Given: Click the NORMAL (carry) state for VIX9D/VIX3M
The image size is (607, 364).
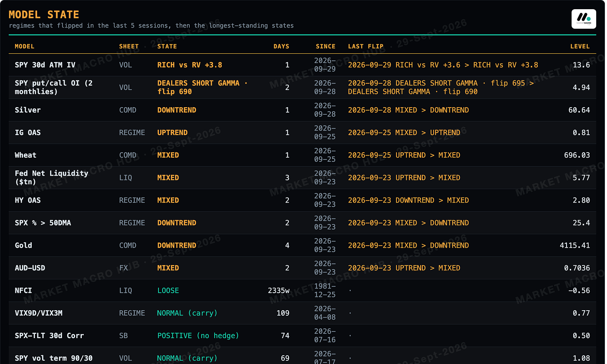Looking at the screenshot, I should (x=187, y=313).
